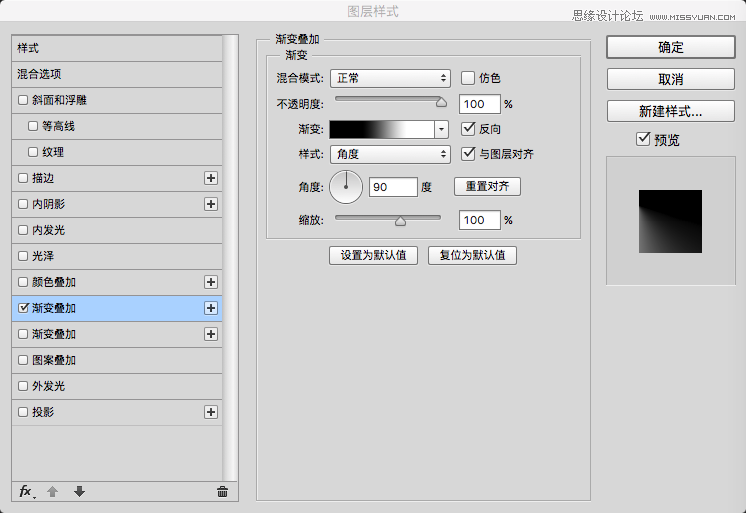Delete effect using trash can icon
Screen dimensions: 746x513
222,492
